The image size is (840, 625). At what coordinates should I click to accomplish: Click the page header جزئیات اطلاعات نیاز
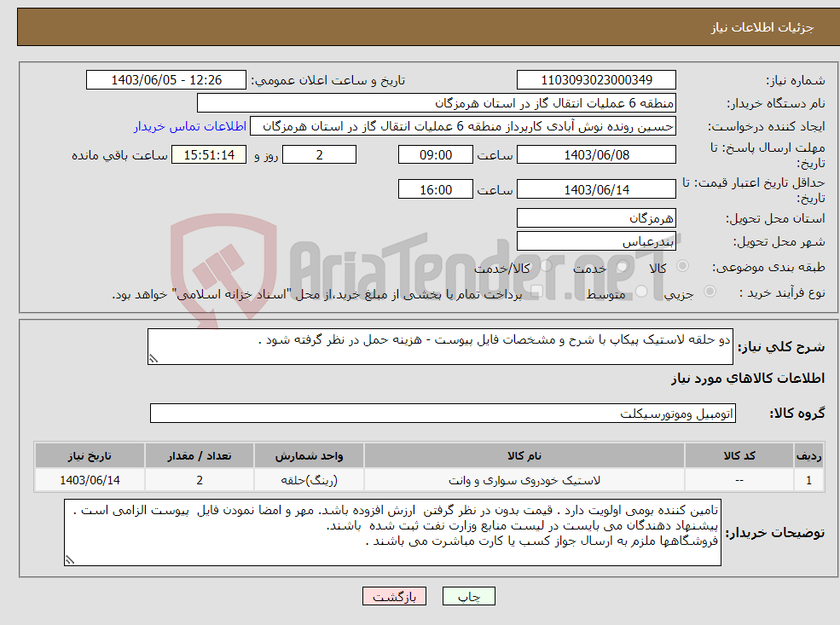[762, 27]
